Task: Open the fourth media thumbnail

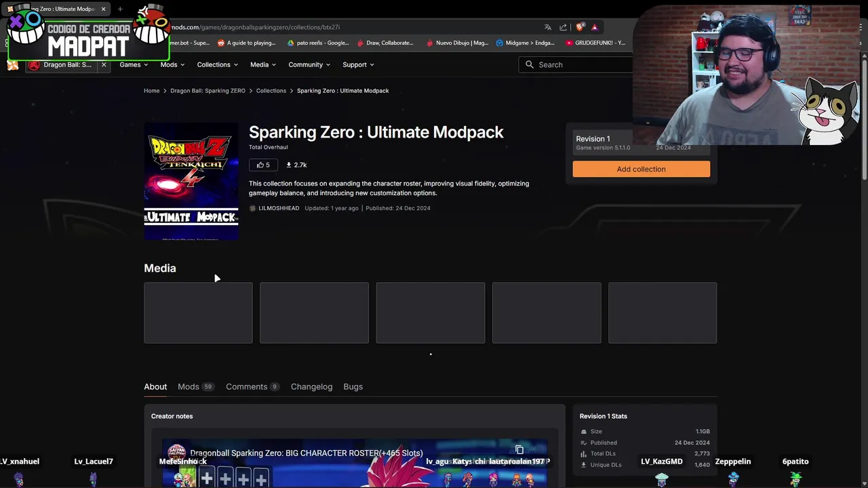Action: (x=547, y=312)
